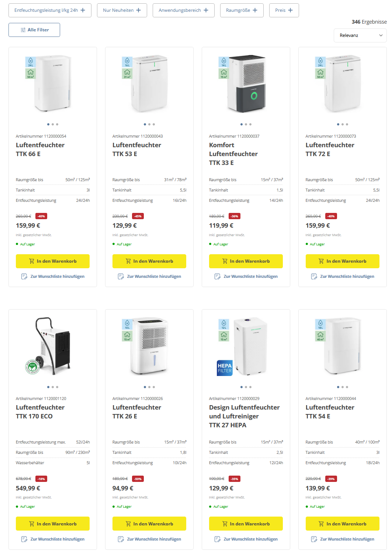Open TTK 170 ECO product image
Viewport: 392px width, 552px height.
pos(53,346)
